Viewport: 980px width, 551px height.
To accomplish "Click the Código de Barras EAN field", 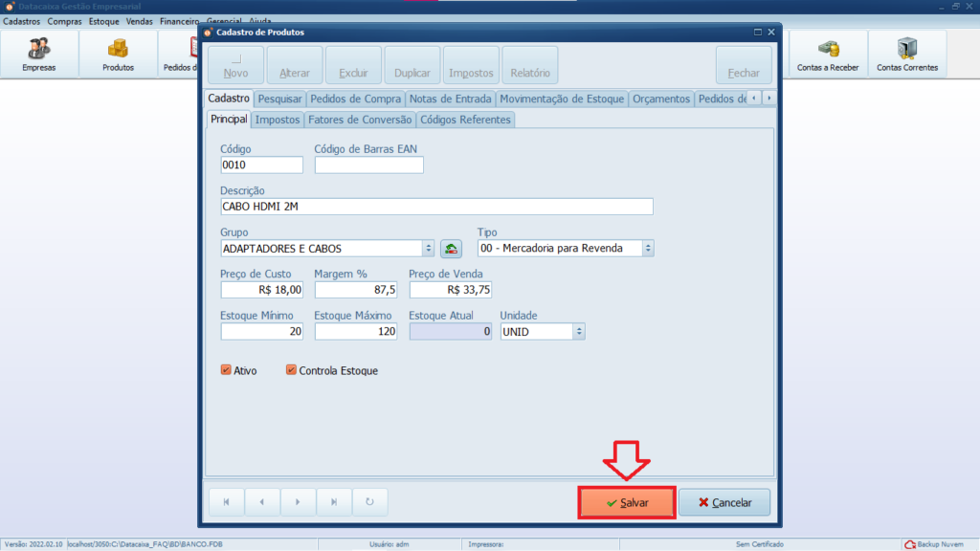I will [x=368, y=165].
